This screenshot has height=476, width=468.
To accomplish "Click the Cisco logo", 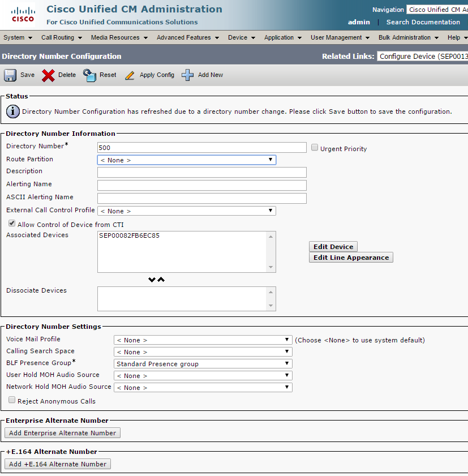I will click(x=23, y=15).
